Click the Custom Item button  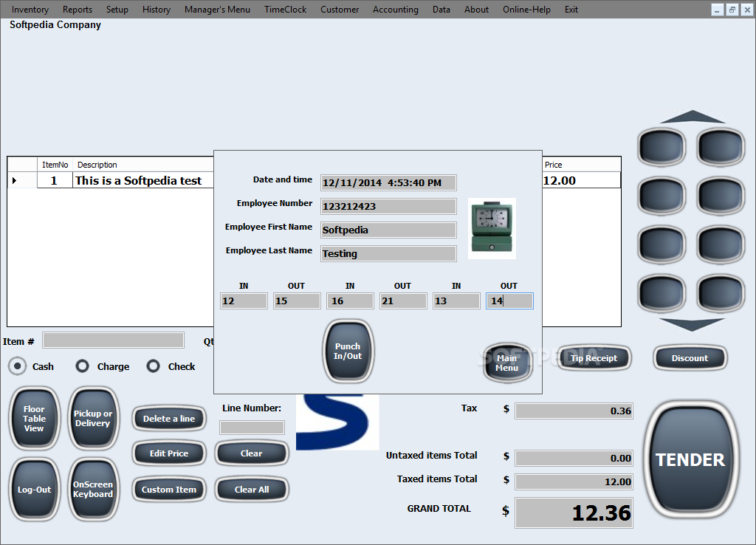169,490
